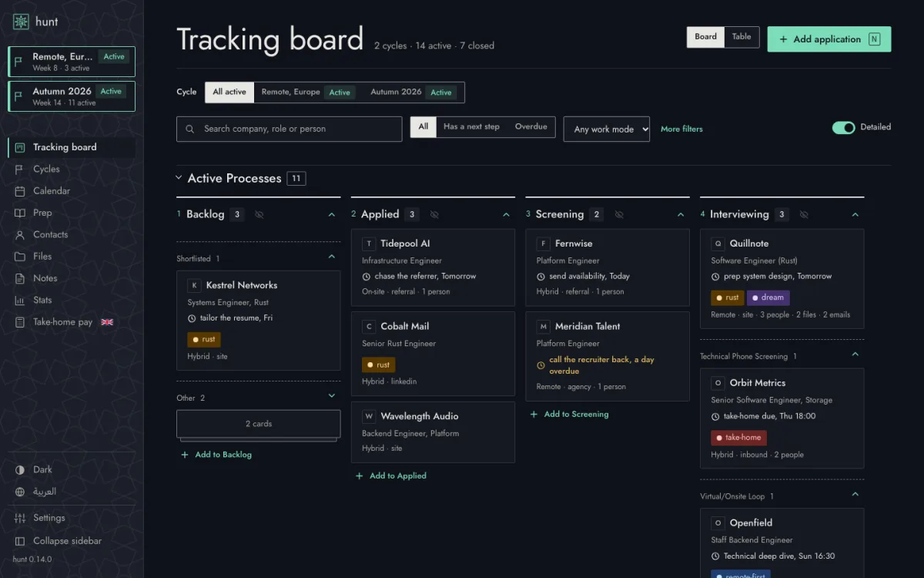Switch to Board view
The height and width of the screenshot is (578, 924).
(705, 37)
